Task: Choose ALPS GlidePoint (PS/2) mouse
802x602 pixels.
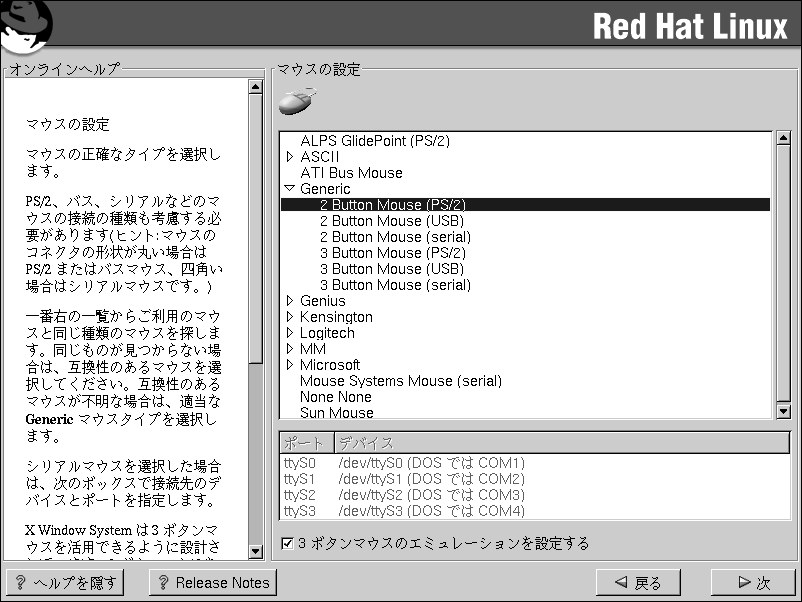Action: click(x=375, y=141)
